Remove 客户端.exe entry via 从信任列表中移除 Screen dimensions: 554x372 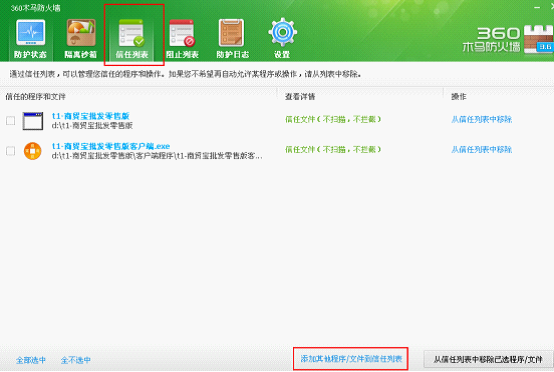pyautogui.click(x=482, y=149)
